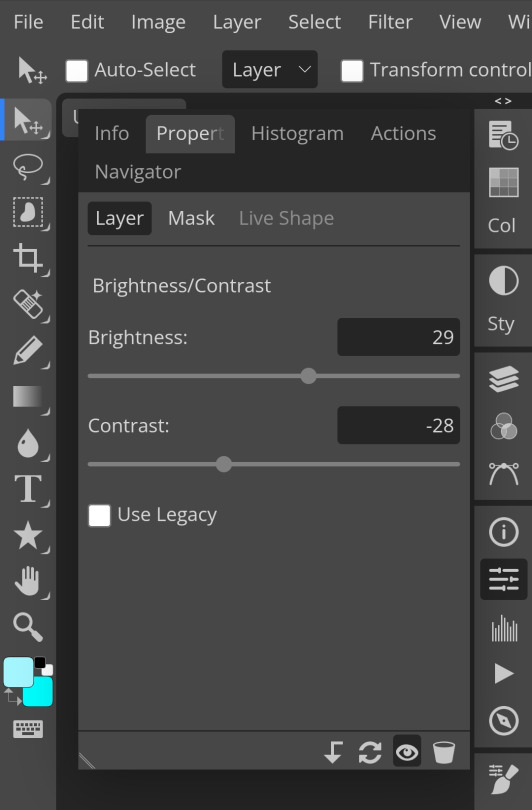Viewport: 532px width, 810px height.
Task: Switch to the Histogram tab
Action: click(298, 134)
